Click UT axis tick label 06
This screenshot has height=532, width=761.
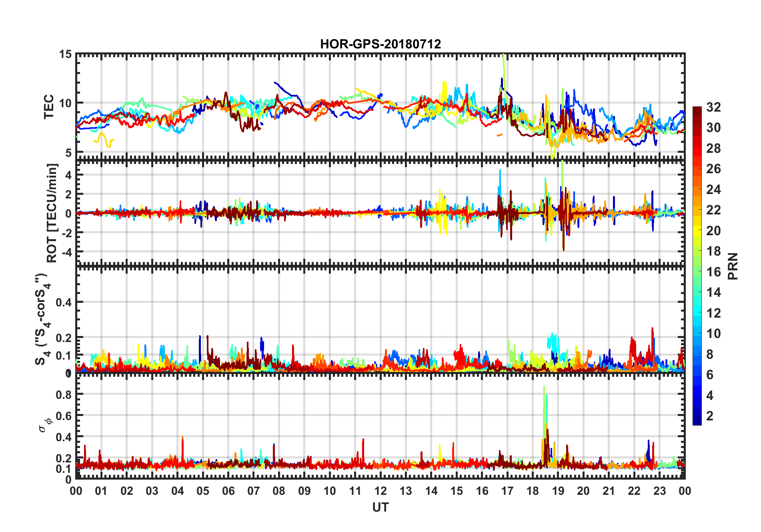(228, 491)
